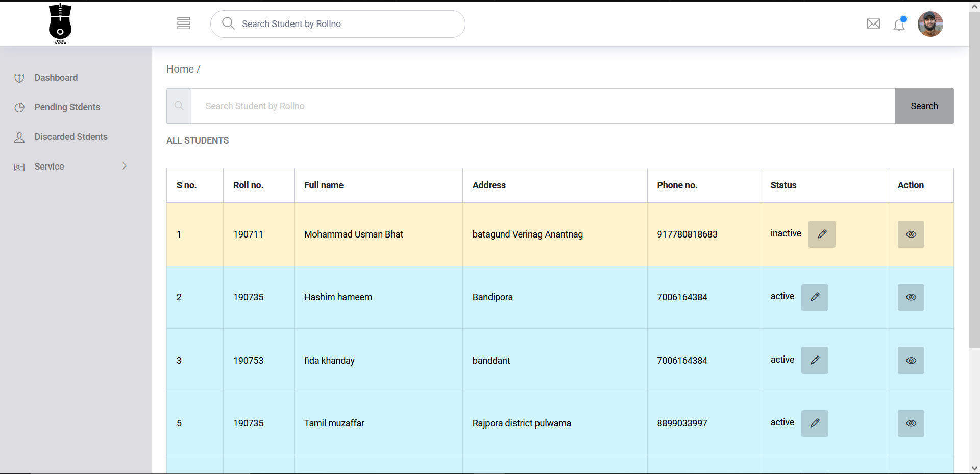Edit status for Mohammad Usman Bhat
Screen dimensions: 980x474
822,234
